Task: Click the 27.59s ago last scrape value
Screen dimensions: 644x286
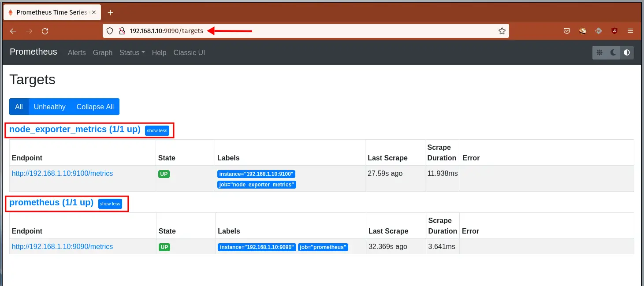Action: tap(385, 174)
